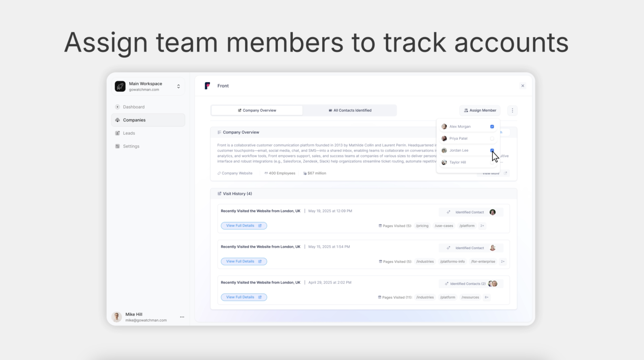The image size is (644, 360).
Task: Click Jordan Lee's avatar in the member list
Action: (444, 150)
